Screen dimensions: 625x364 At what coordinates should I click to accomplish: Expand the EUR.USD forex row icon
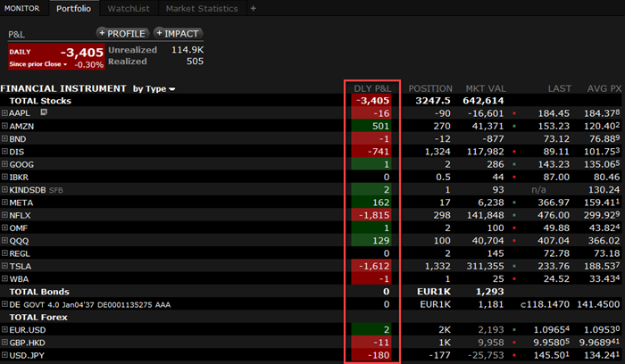(x=4, y=329)
